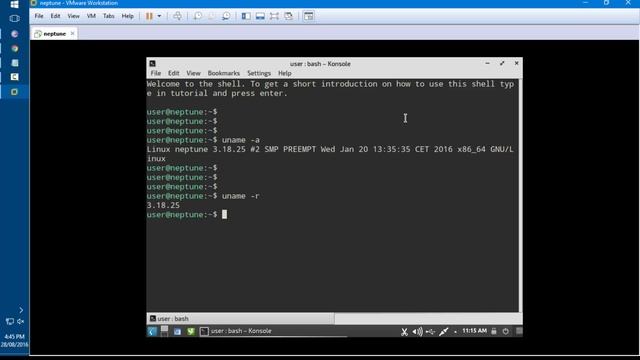Open Windows Task View

[14, 18]
